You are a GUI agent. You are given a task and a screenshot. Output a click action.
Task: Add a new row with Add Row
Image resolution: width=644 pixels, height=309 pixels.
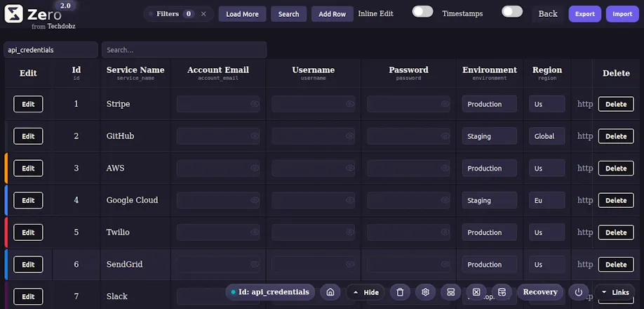[333, 14]
